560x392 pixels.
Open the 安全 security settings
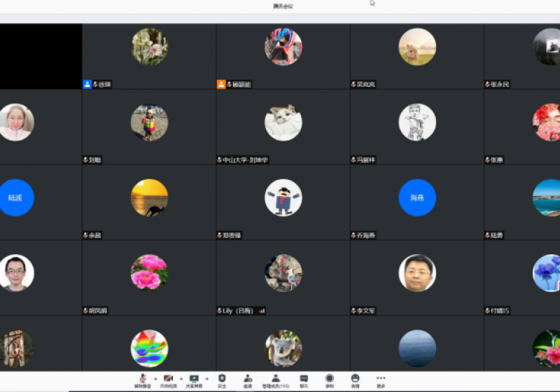tap(222, 379)
